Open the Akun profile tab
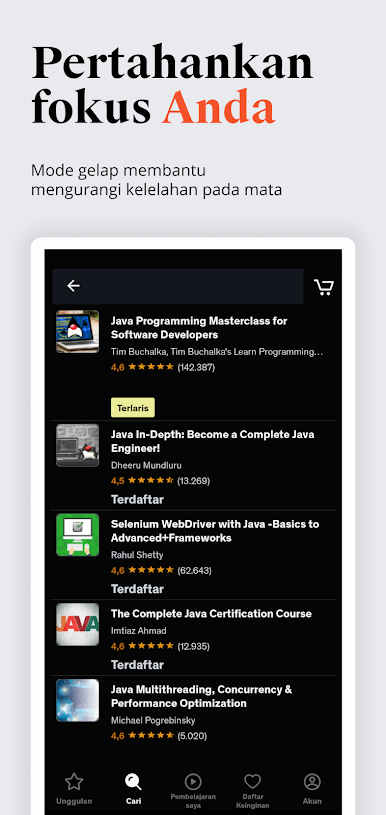This screenshot has width=386, height=815. point(312,788)
